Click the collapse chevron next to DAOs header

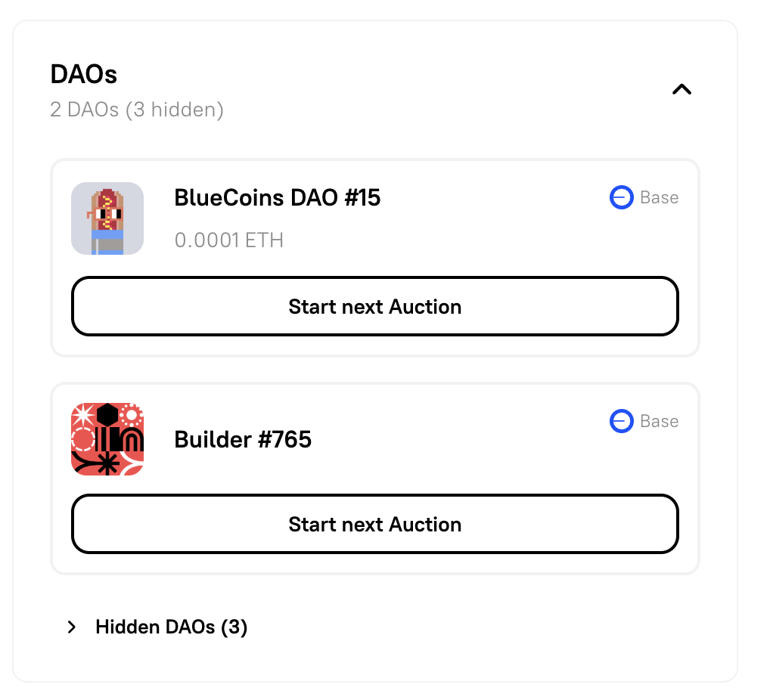682,88
